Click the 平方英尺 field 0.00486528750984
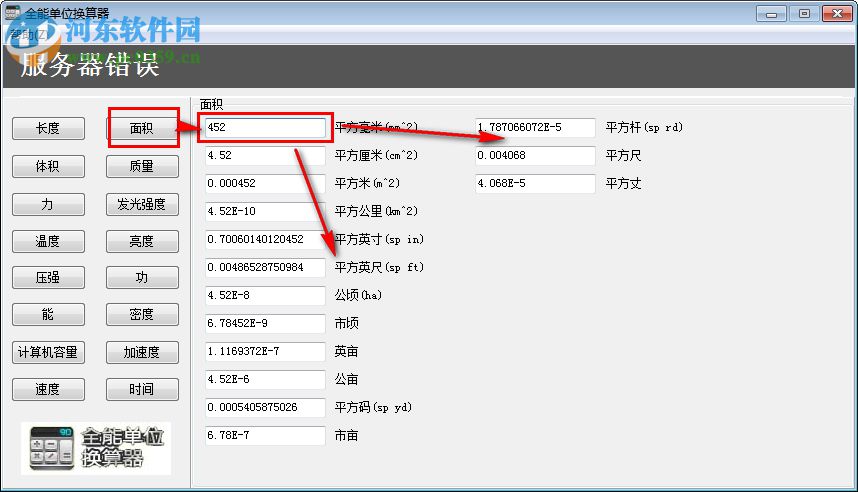 (x=265, y=267)
